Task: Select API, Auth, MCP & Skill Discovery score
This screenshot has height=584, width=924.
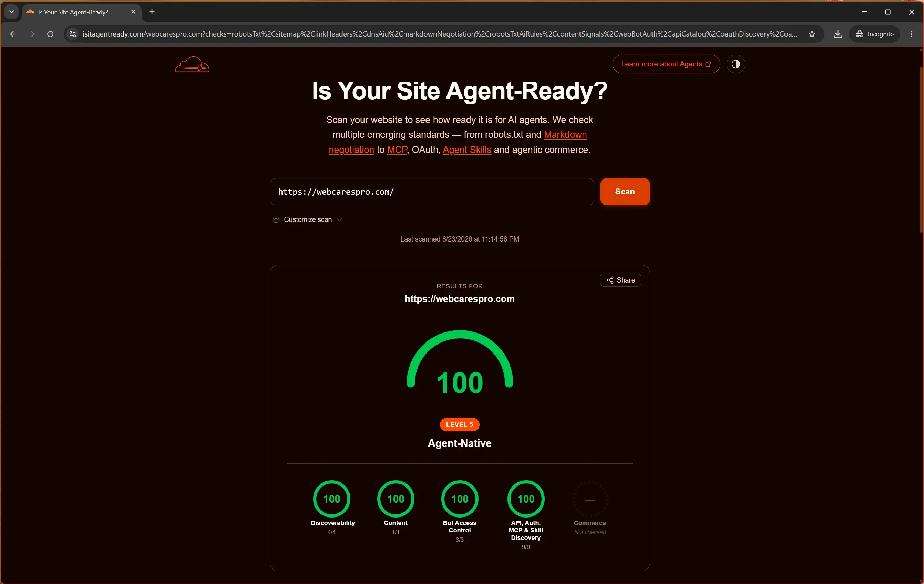Action: [x=526, y=499]
